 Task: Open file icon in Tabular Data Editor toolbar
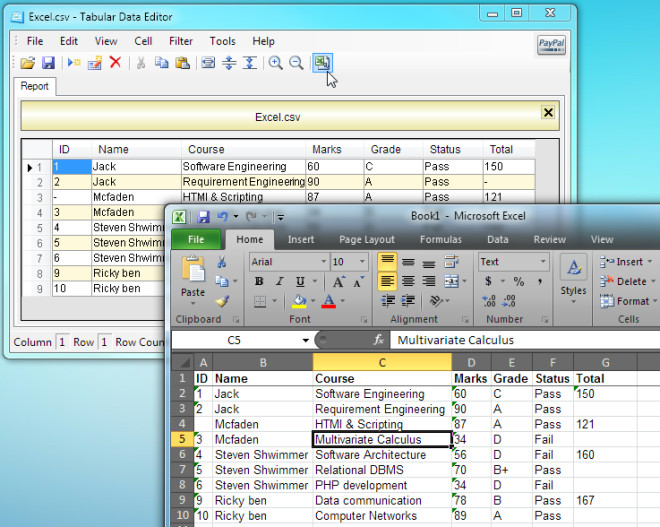[28, 63]
